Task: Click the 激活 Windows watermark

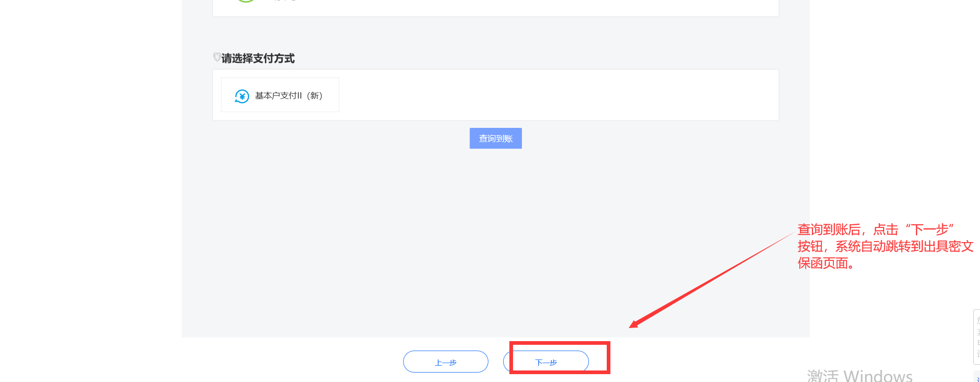Action: (860, 375)
